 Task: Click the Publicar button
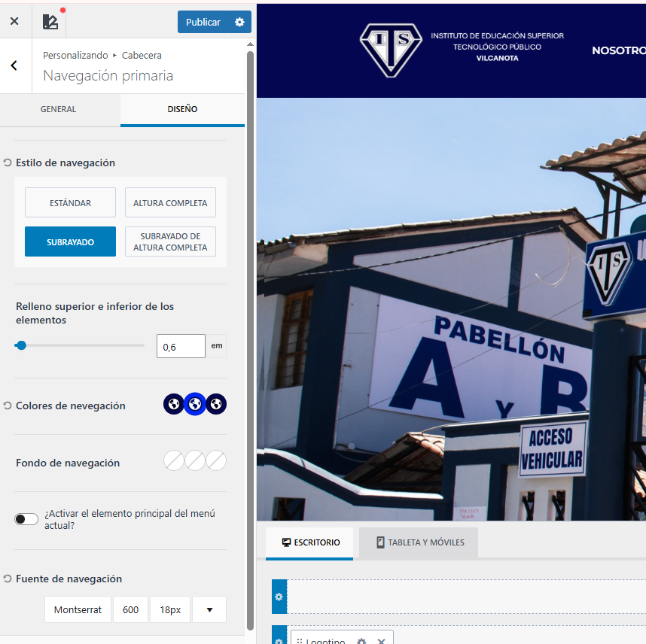tap(203, 22)
